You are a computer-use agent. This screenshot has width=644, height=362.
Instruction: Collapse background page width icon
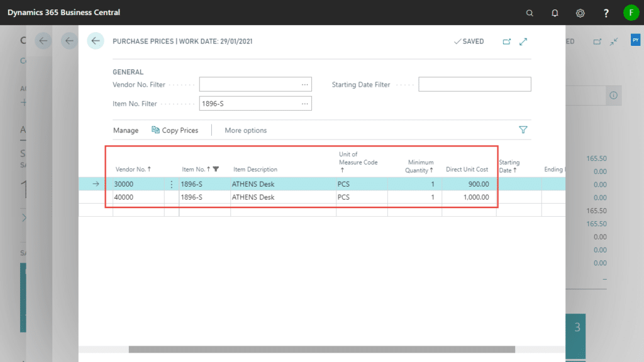[614, 41]
